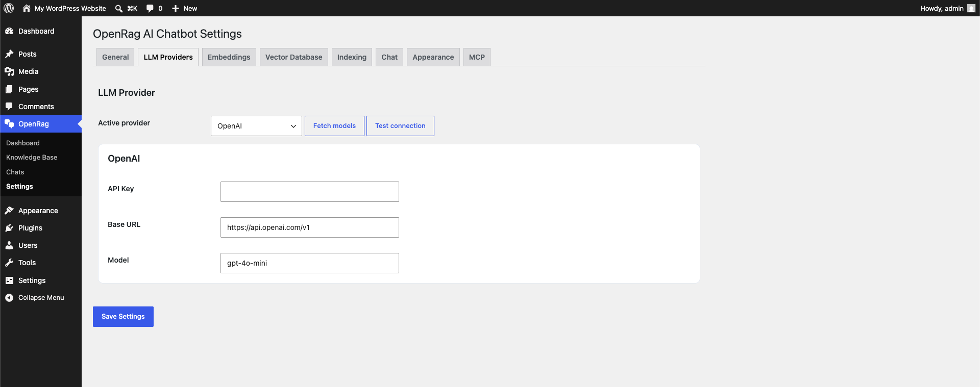Click the Test connection button
This screenshot has height=387, width=980.
(x=400, y=126)
